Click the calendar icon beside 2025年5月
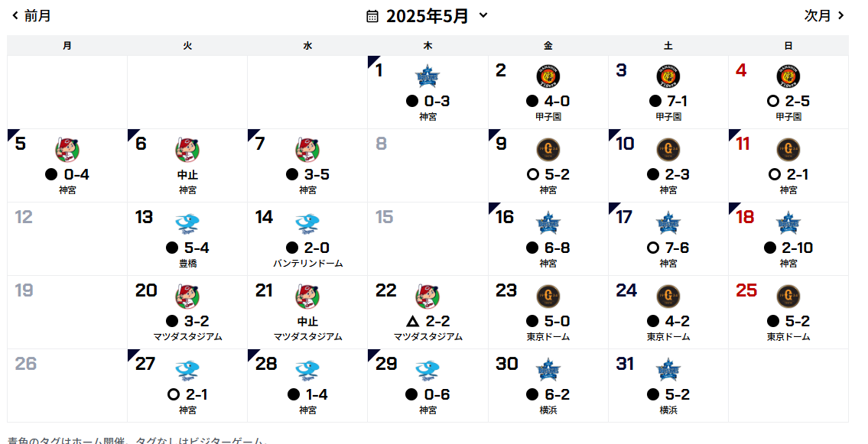 coord(372,16)
